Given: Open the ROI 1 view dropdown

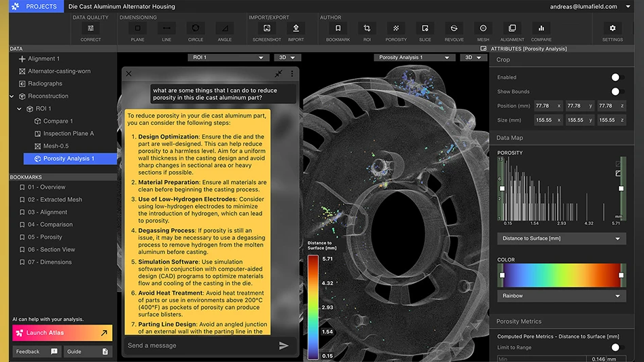Looking at the screenshot, I should (x=228, y=58).
